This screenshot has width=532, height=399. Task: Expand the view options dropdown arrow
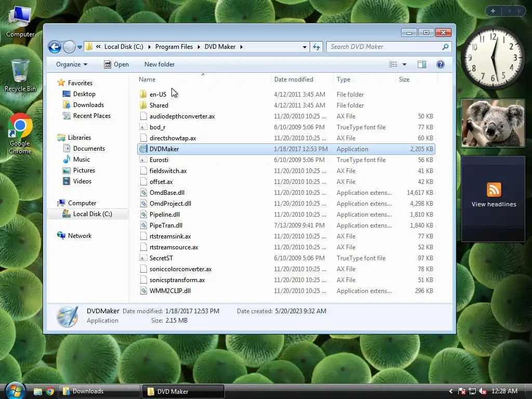click(404, 64)
